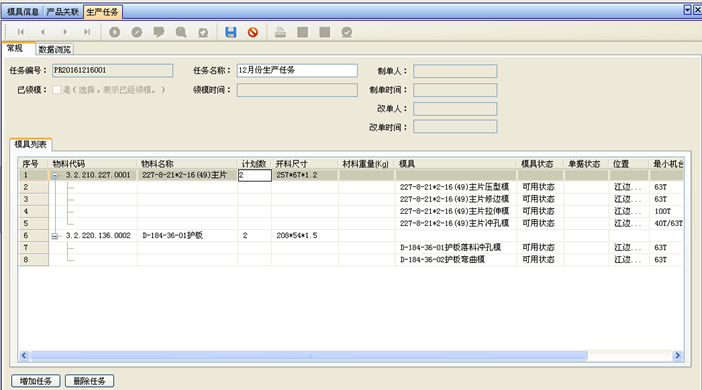Screen dimensions: 702x390
Task: Click row number 6 header
Action: coord(34,236)
